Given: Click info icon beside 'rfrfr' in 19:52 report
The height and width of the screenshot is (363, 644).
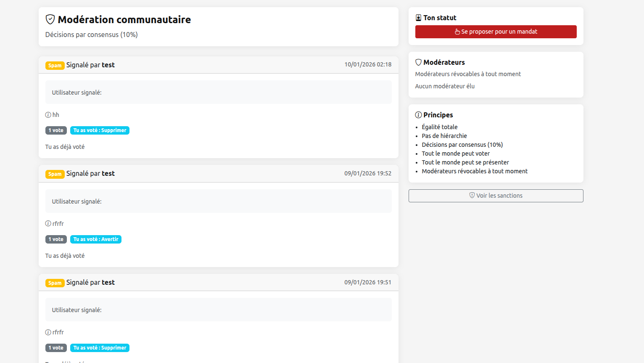Looking at the screenshot, I should click(48, 224).
